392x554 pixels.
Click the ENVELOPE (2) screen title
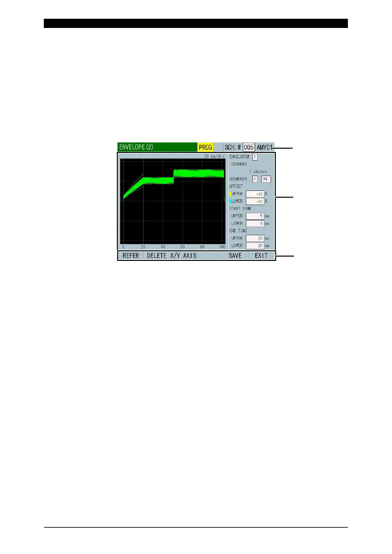click(x=136, y=147)
